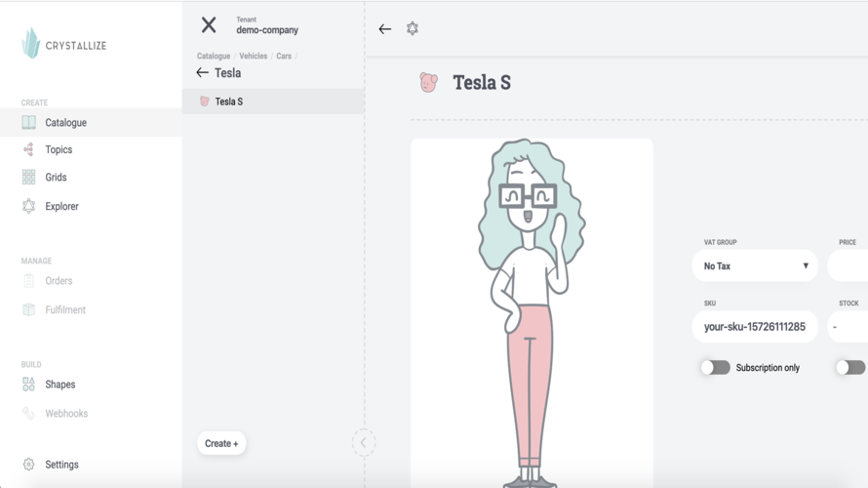Open the Explorer page
The height and width of the screenshot is (488, 868).
click(62, 206)
